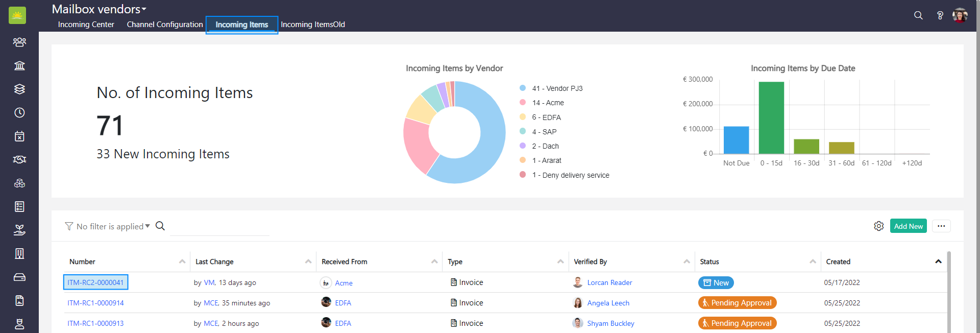Click the Status column sort arrow
The image size is (980, 333).
pos(813,261)
